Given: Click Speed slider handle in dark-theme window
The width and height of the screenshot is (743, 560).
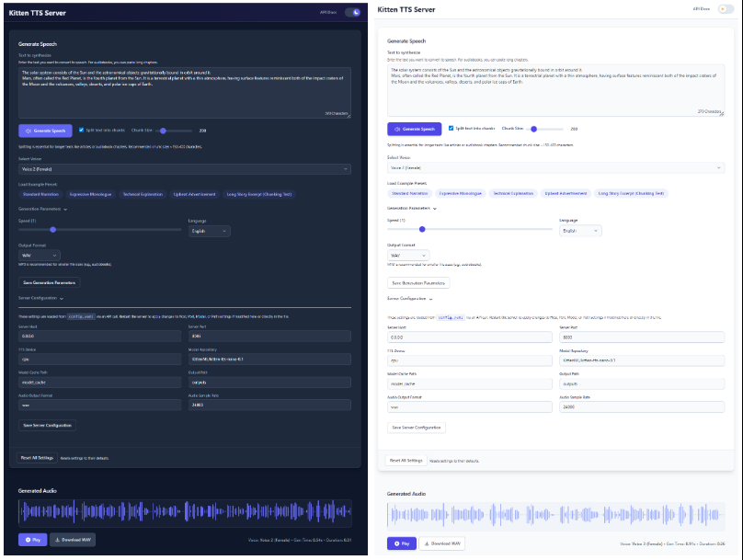Looking at the screenshot, I should pos(53,230).
